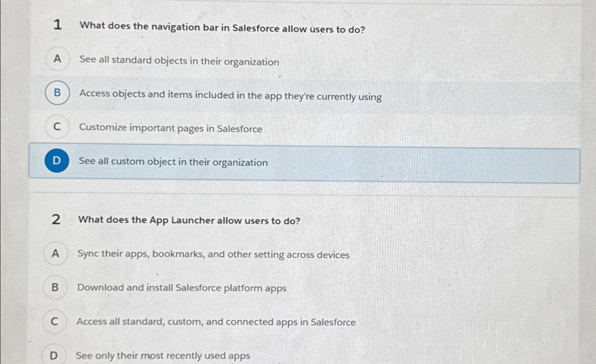Click the highlighted answer 'See all custom object' row

(x=173, y=163)
